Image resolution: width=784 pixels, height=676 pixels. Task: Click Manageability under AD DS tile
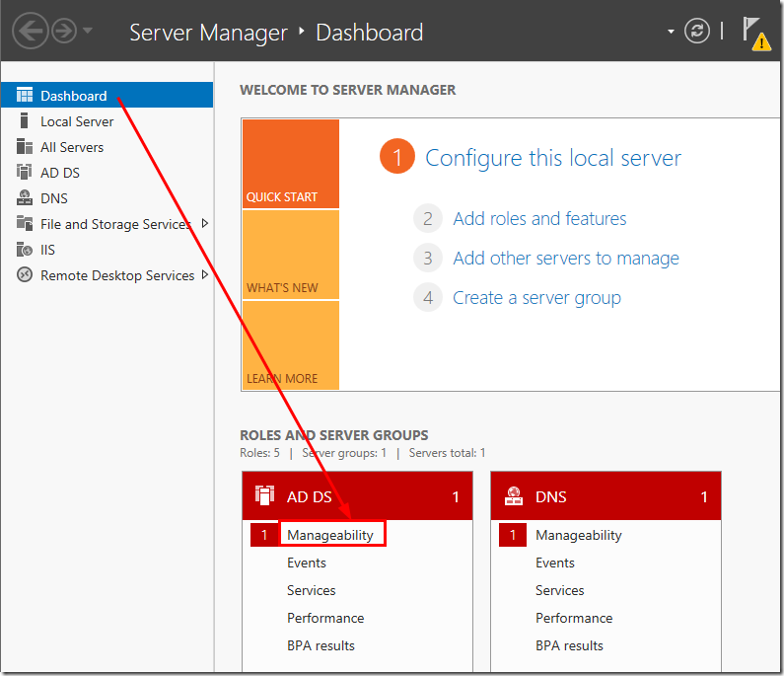tap(330, 535)
